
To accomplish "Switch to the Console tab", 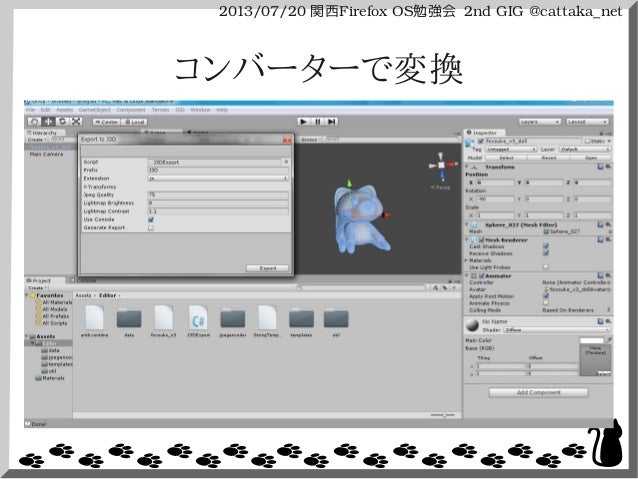I will 83,280.
